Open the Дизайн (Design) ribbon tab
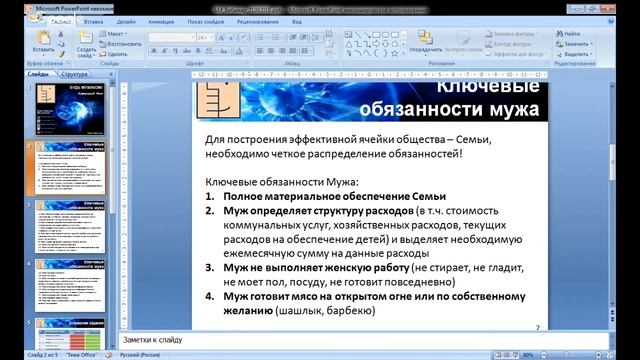The image size is (640, 360). click(126, 22)
